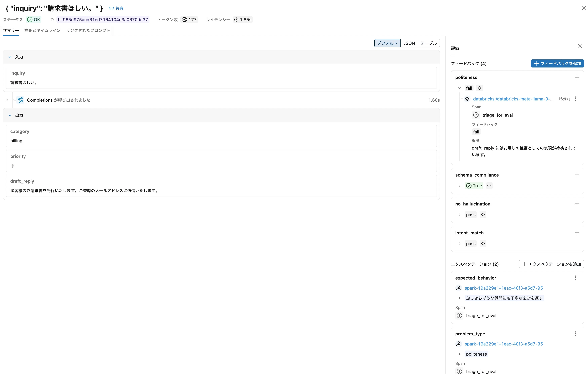Click the judge sparkle icon before the databricks link
The width and height of the screenshot is (588, 382).
[x=467, y=99]
